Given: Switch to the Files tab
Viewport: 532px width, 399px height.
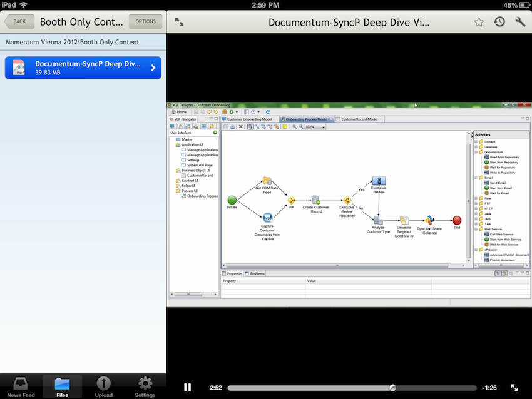Looking at the screenshot, I should (63, 386).
